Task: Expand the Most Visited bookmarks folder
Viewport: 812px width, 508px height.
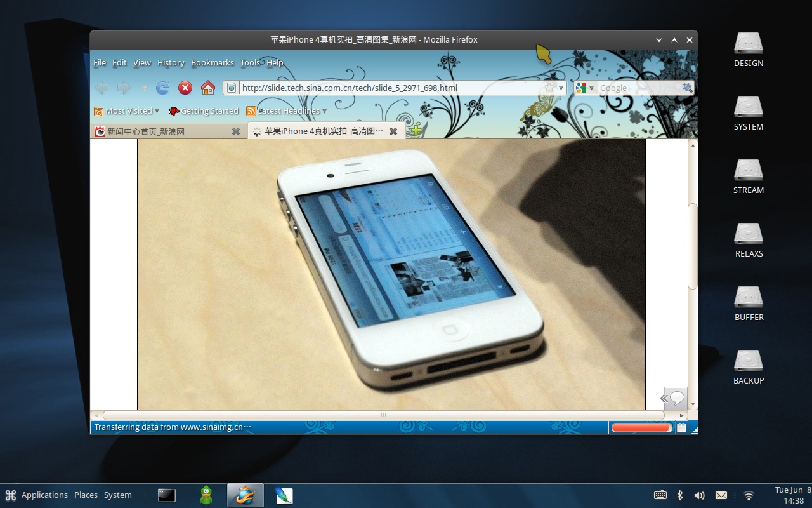Action: coord(127,111)
